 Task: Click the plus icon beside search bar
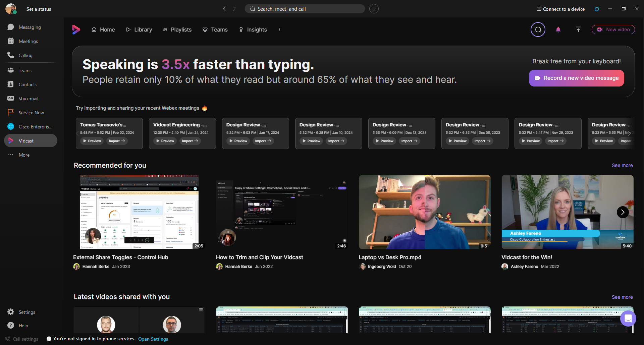[x=374, y=9]
